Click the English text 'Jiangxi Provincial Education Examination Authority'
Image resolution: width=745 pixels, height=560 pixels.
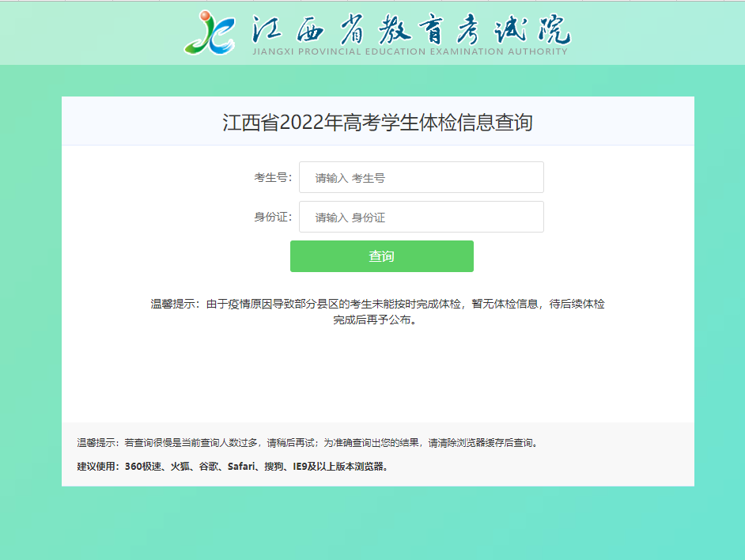click(409, 52)
